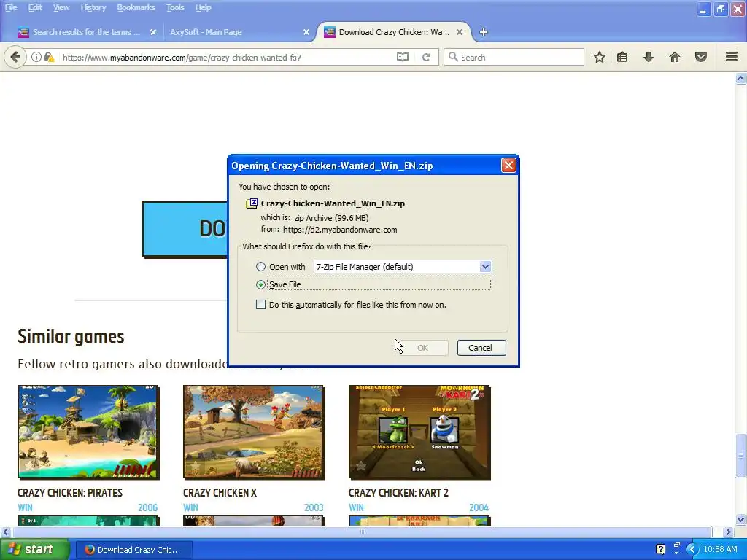Image resolution: width=747 pixels, height=560 pixels.
Task: Click year 2004 under Kart 2
Action: (479, 507)
